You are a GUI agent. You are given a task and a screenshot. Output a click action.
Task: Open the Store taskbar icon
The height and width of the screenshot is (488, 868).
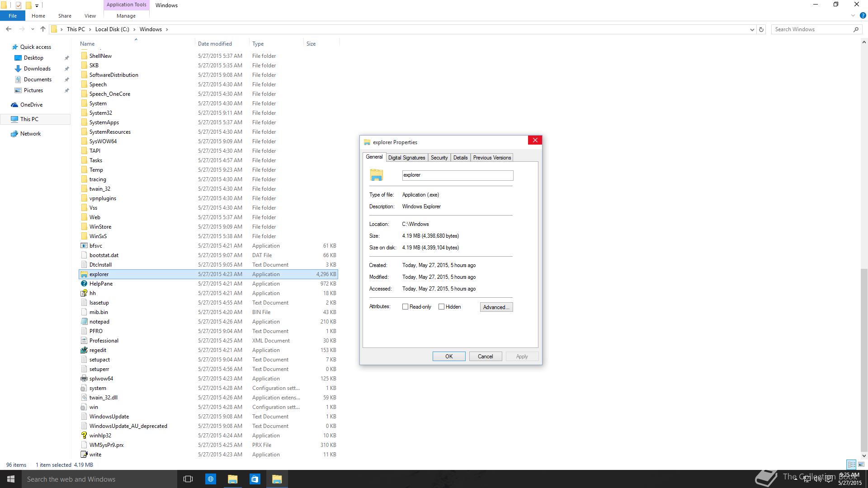click(x=255, y=479)
